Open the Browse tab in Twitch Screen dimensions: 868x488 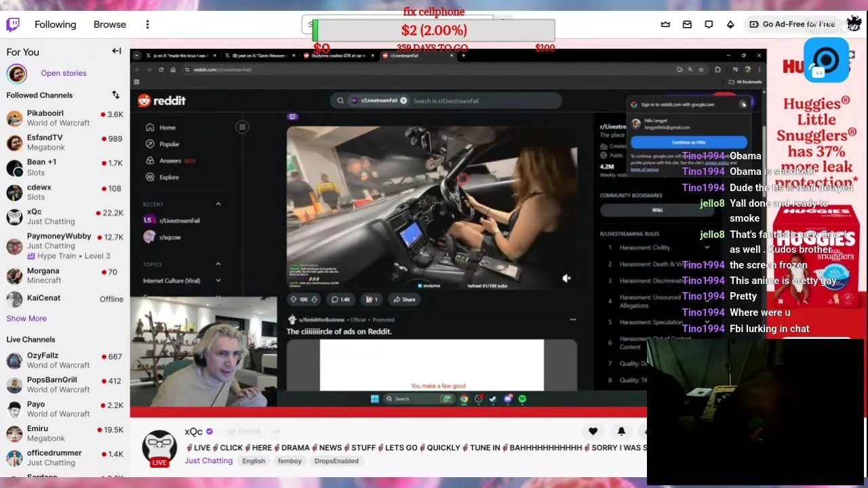(110, 24)
